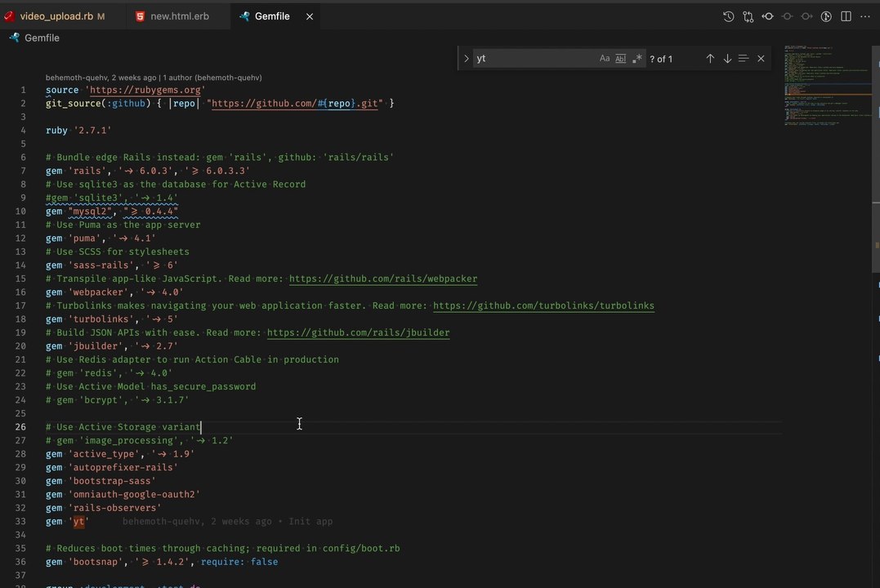Click the gem 'mysql2' line
The width and height of the screenshot is (880, 588).
click(x=112, y=212)
